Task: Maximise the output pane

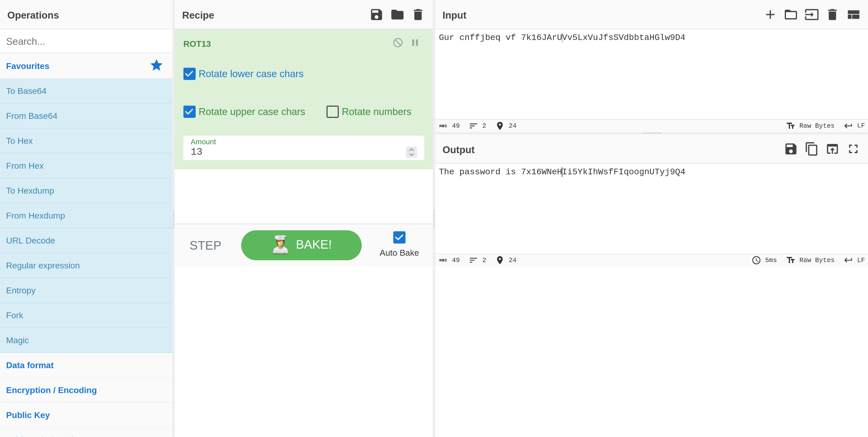Action: pyautogui.click(x=853, y=149)
